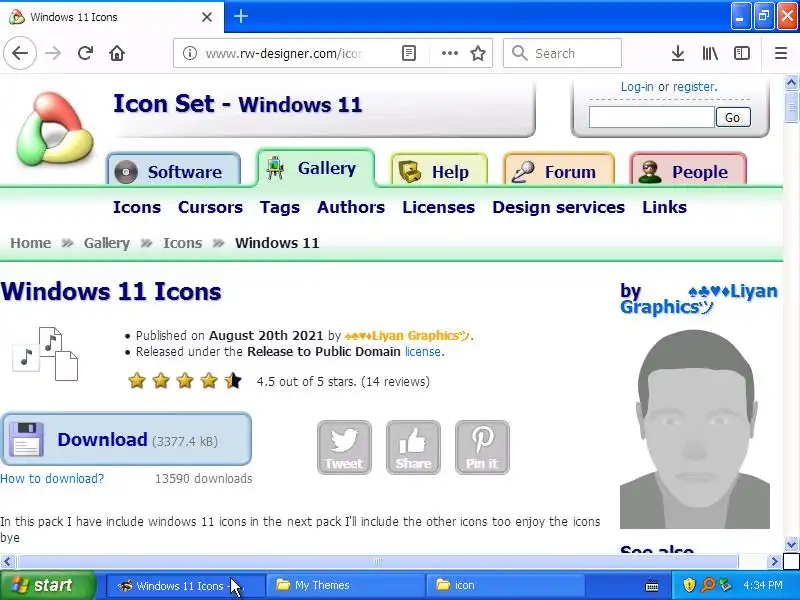Click the Pin it Pinterest button
The width and height of the screenshot is (800, 600).
click(x=482, y=447)
